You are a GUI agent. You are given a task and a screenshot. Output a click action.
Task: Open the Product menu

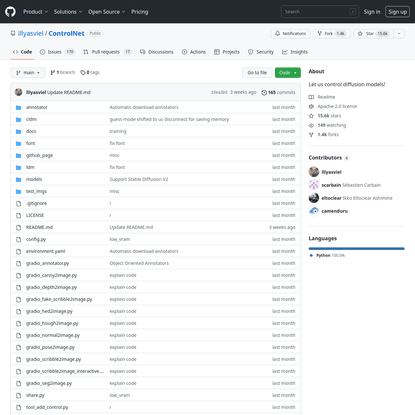click(35, 12)
